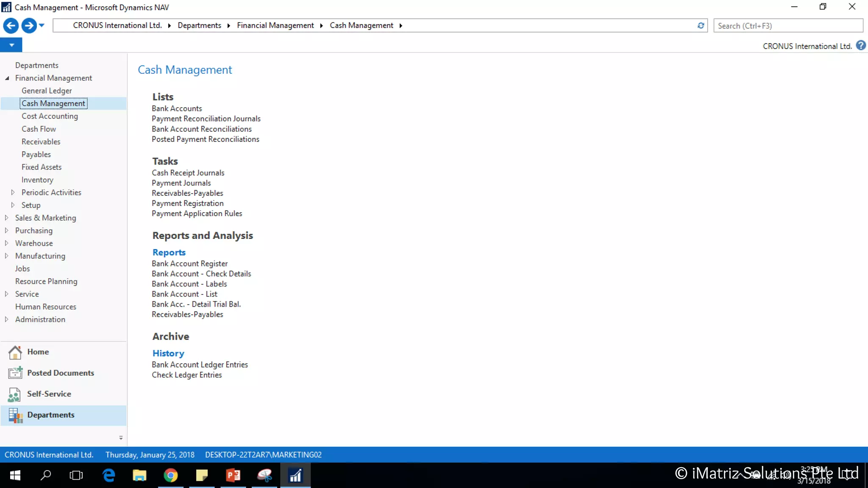Open navigation history dropdown arrow
The width and height of the screenshot is (868, 488).
(42, 26)
